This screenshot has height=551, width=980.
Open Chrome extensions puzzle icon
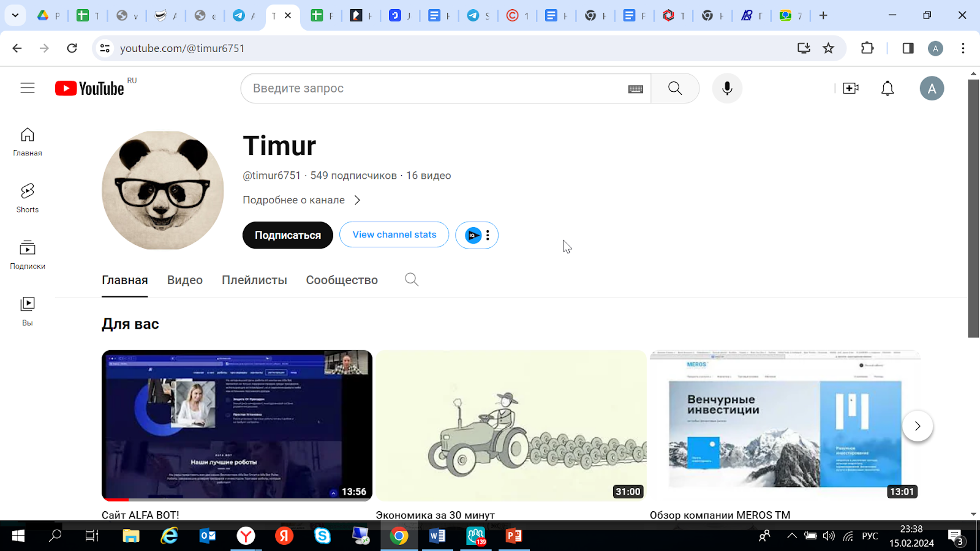tap(867, 48)
